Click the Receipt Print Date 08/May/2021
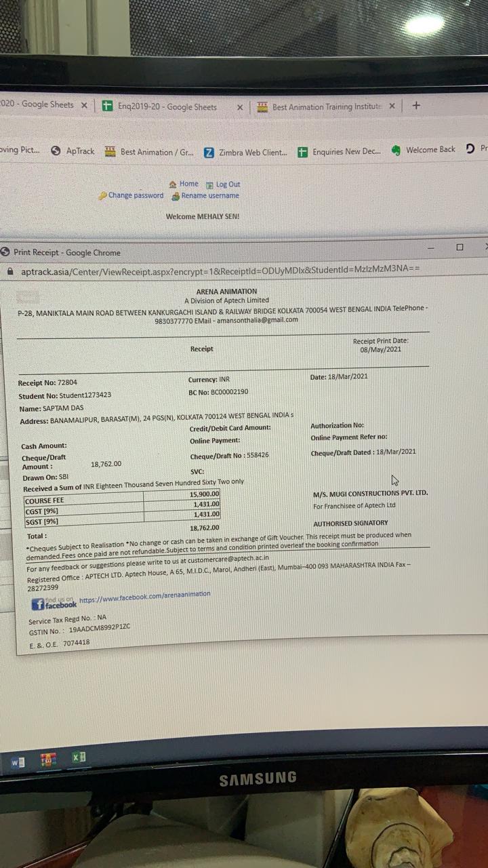 point(380,346)
